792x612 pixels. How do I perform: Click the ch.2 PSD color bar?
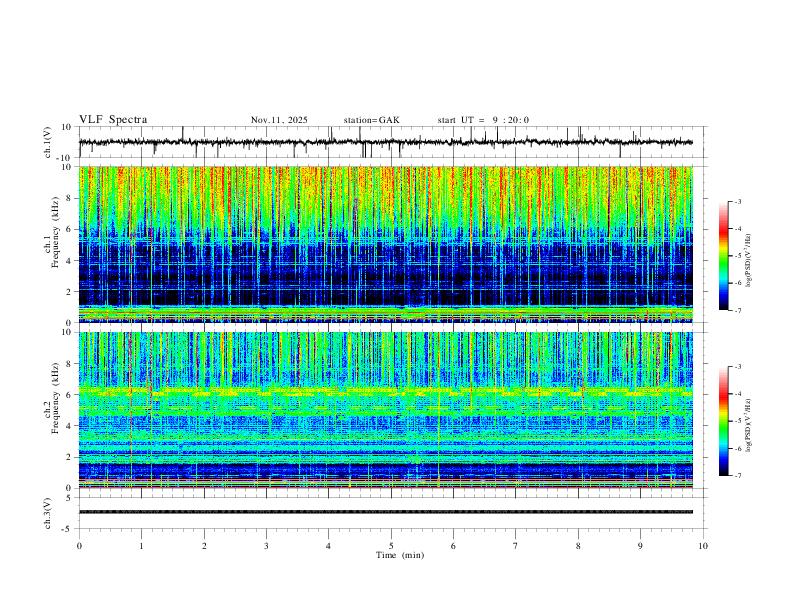pos(724,421)
